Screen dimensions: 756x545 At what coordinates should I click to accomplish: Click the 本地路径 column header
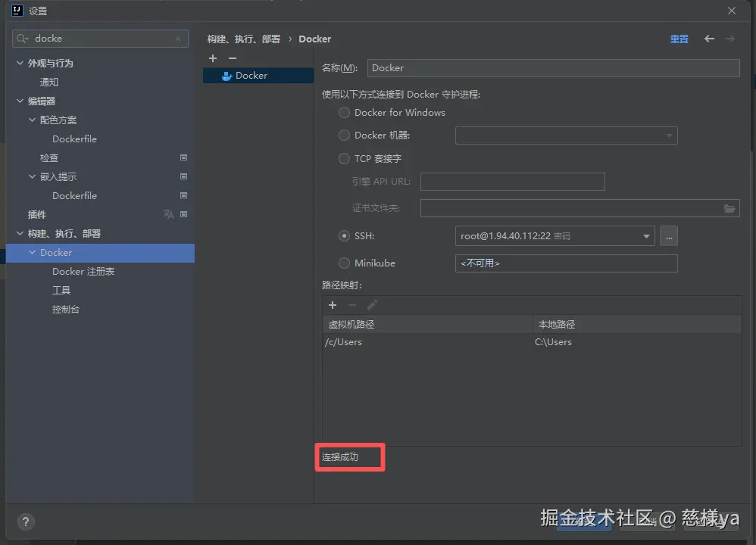[637, 324]
